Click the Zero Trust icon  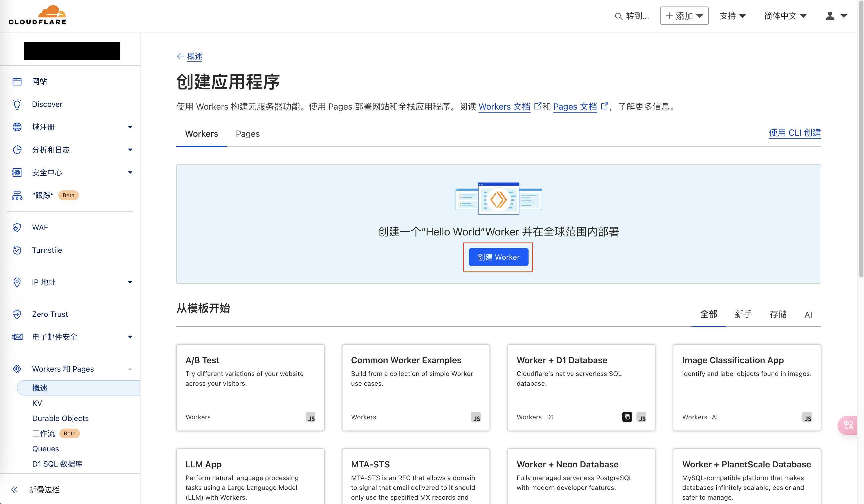pyautogui.click(x=17, y=314)
